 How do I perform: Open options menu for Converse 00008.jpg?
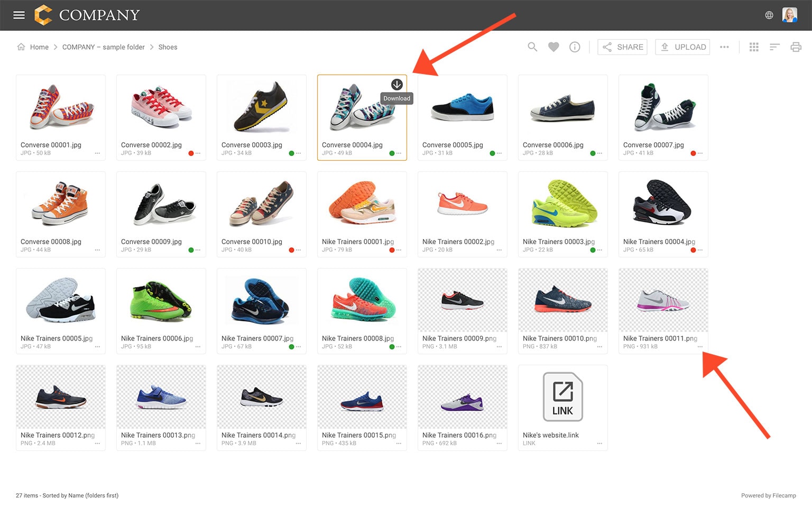(x=97, y=250)
